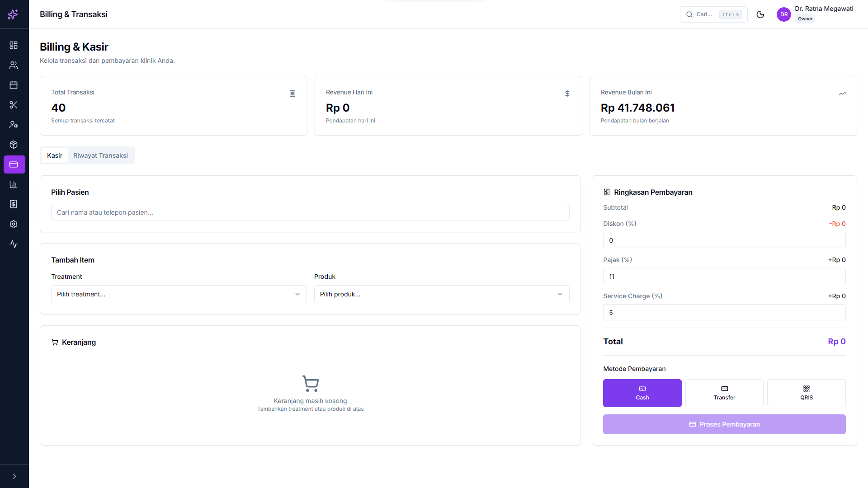Click the patient name search field
Screen dimensions: 868x488
[x=310, y=212]
